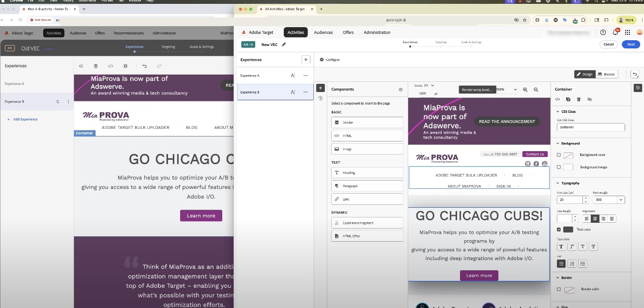Enable the Background image checkbox
This screenshot has height=308, width=644.
pyautogui.click(x=559, y=167)
